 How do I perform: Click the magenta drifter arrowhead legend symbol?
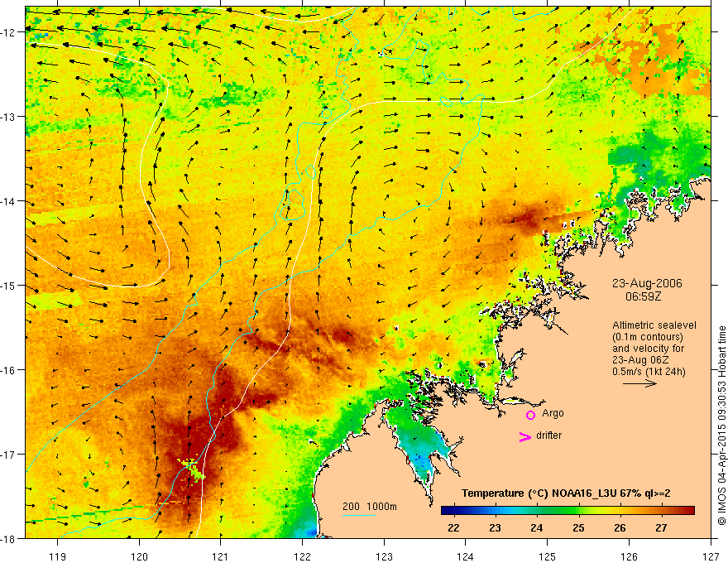coord(524,436)
